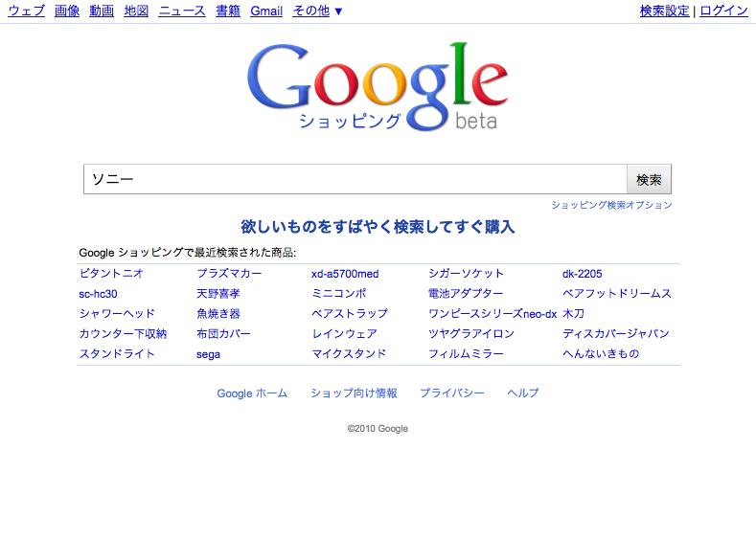
Task: Open 地図 in the top navigation
Action: [136, 11]
